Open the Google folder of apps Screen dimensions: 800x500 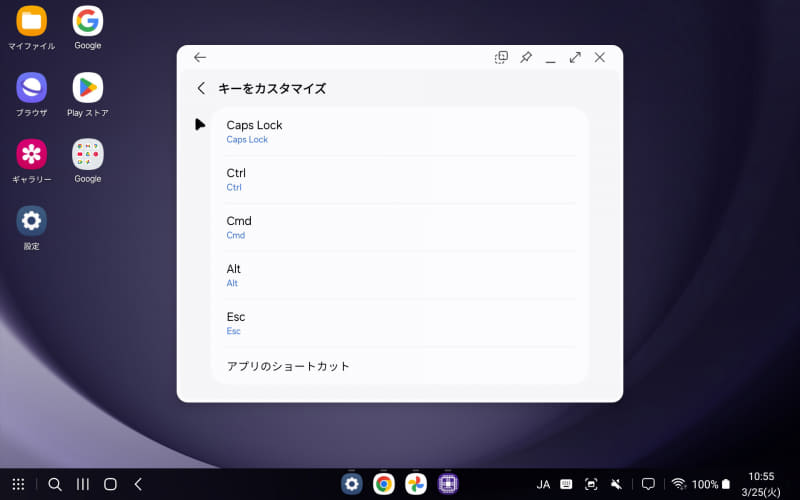coord(88,154)
